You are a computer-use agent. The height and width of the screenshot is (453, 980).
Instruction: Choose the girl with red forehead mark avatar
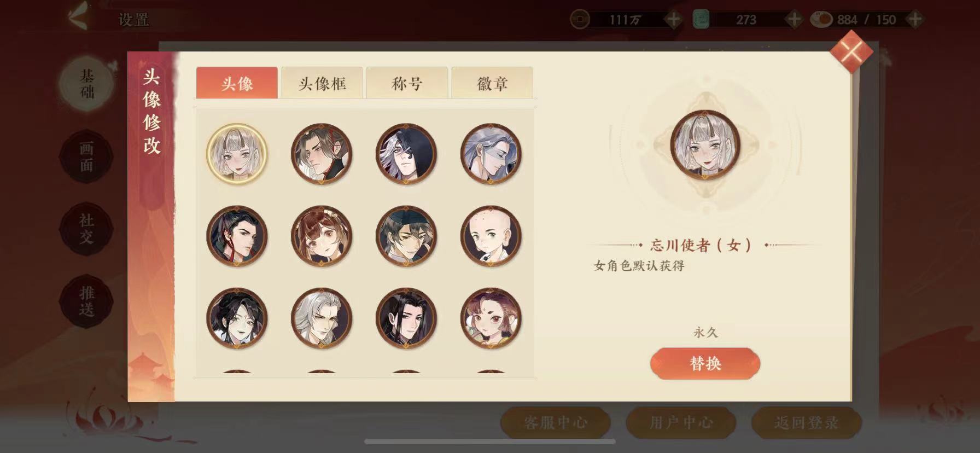pyautogui.click(x=491, y=318)
